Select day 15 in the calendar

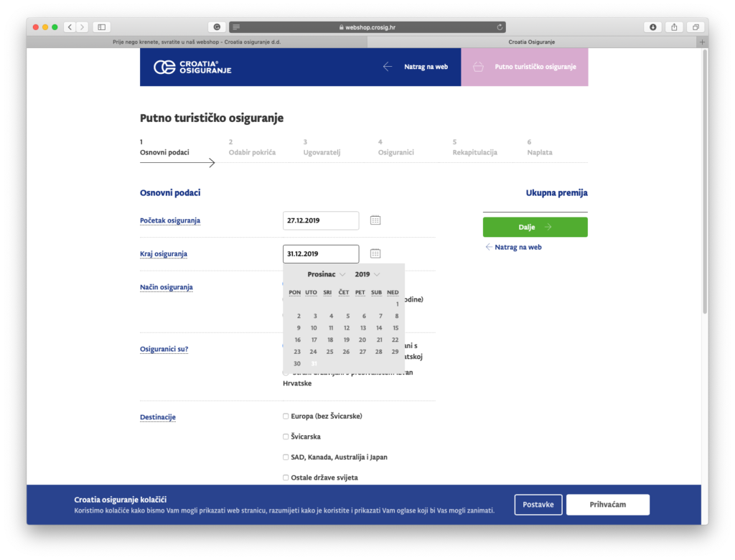pos(395,328)
